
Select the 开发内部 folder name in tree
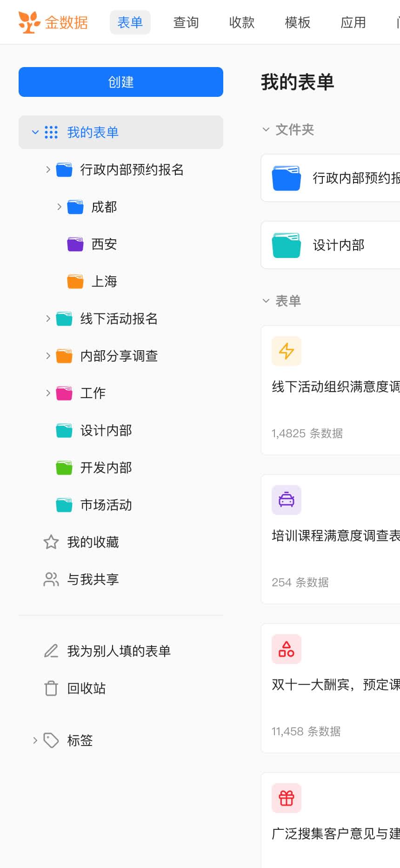coord(106,468)
